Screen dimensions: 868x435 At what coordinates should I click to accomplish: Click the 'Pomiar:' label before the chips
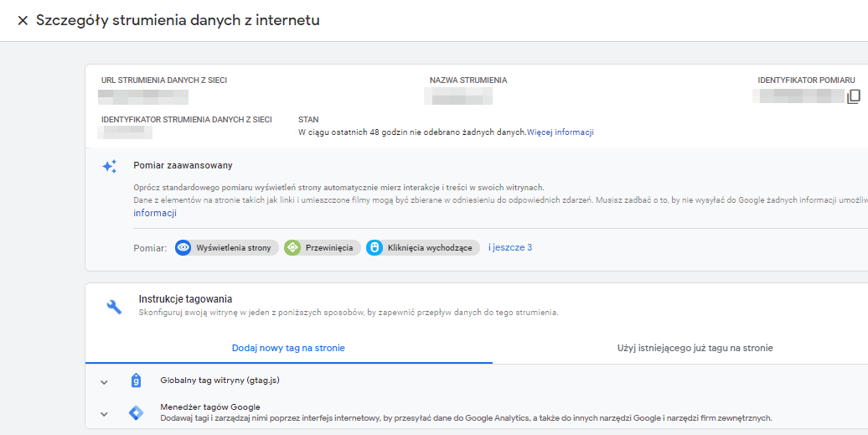click(x=150, y=248)
